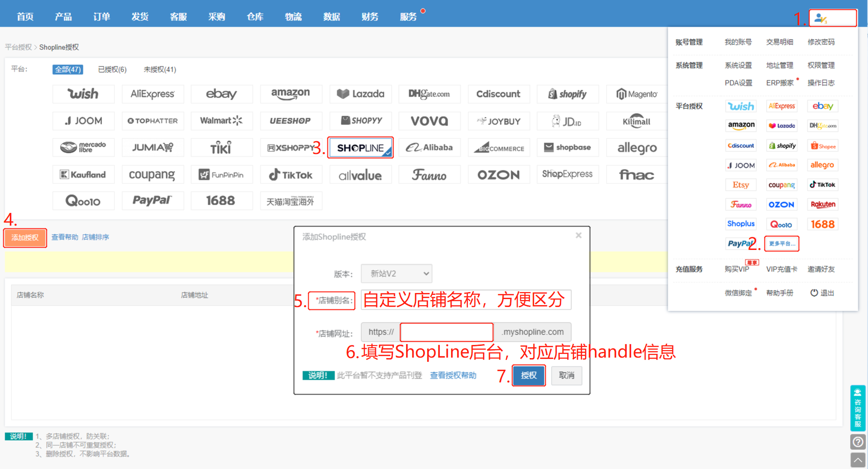
Task: Filter platforms by 未授权(41) tab
Action: tap(160, 69)
